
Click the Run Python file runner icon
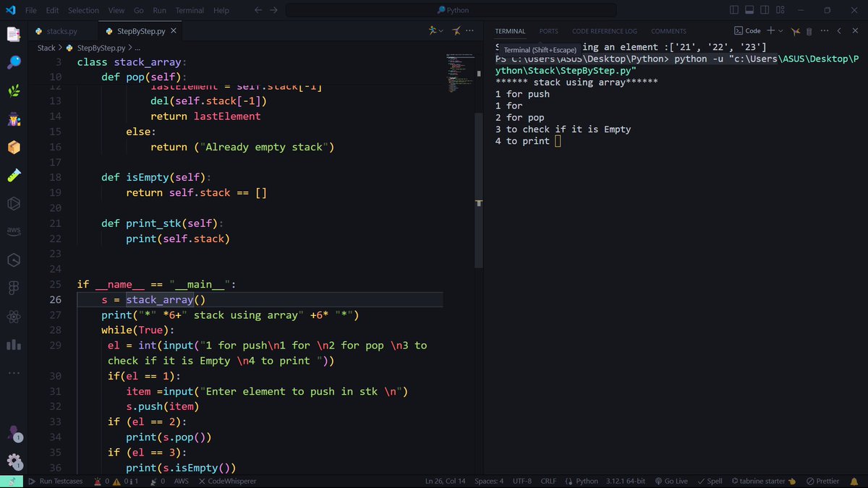[433, 31]
